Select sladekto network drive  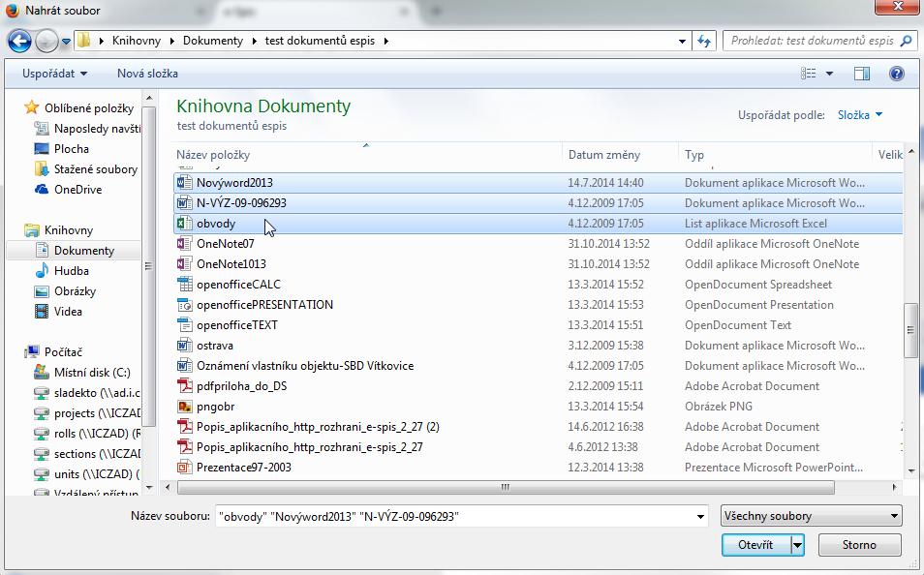(x=97, y=393)
